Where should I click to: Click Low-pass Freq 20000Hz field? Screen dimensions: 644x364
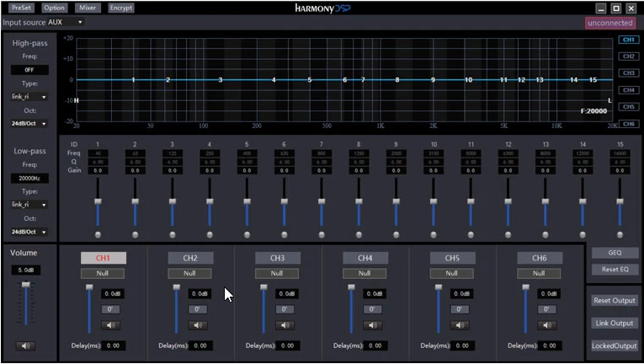point(29,179)
